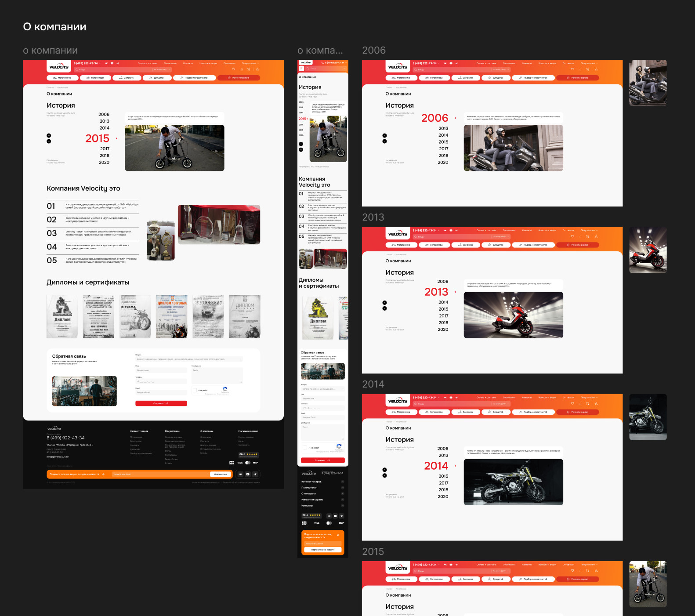
Task: Tick the reCAPTCHA checkbox in the desktop feedback form
Action: coord(195,390)
